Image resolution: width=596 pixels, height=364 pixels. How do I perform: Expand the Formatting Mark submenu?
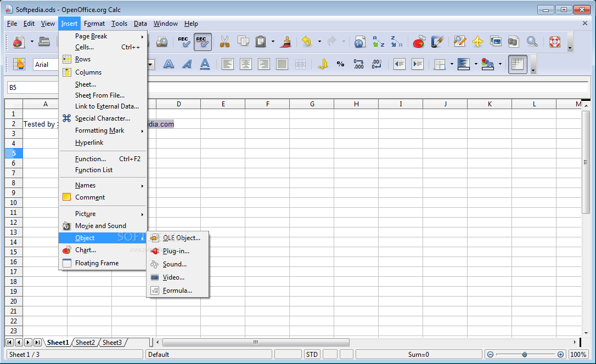point(103,130)
